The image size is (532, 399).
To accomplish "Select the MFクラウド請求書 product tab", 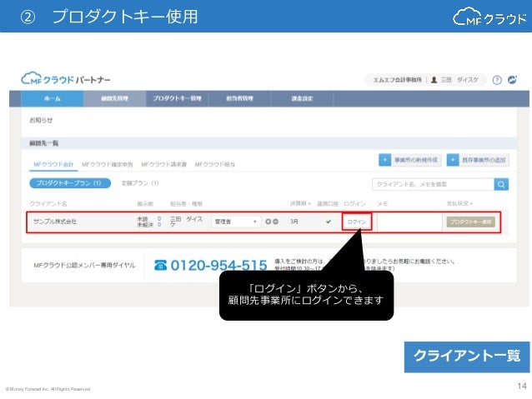I will pyautogui.click(x=164, y=164).
